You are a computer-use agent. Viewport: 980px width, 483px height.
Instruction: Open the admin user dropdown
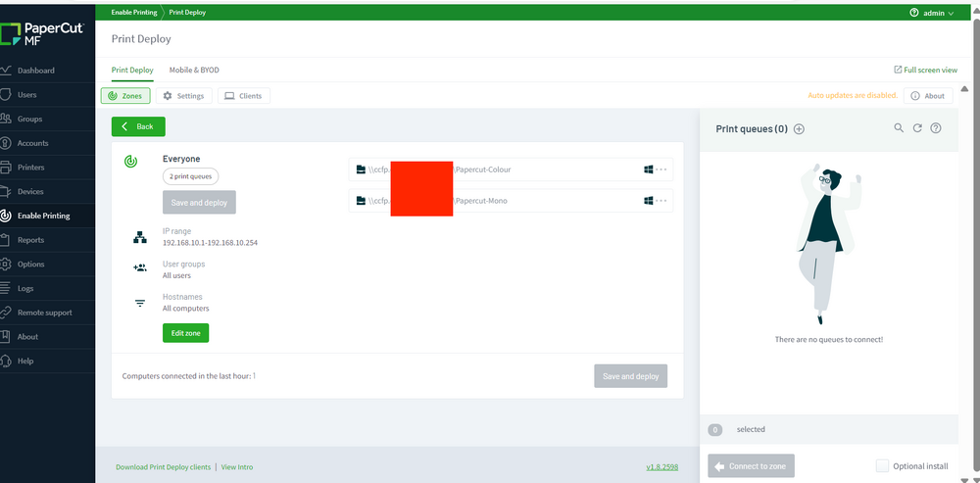click(x=932, y=13)
